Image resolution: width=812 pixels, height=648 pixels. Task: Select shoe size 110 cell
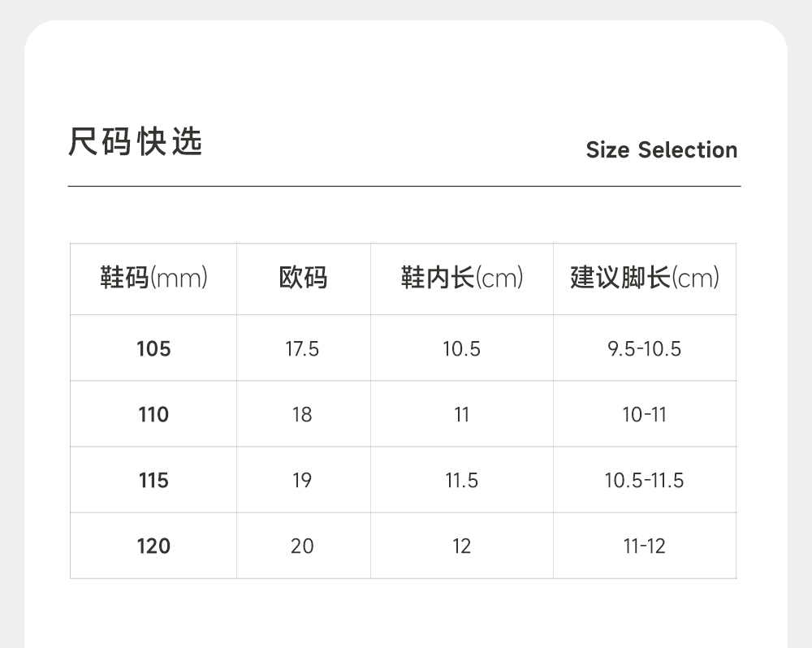153,415
